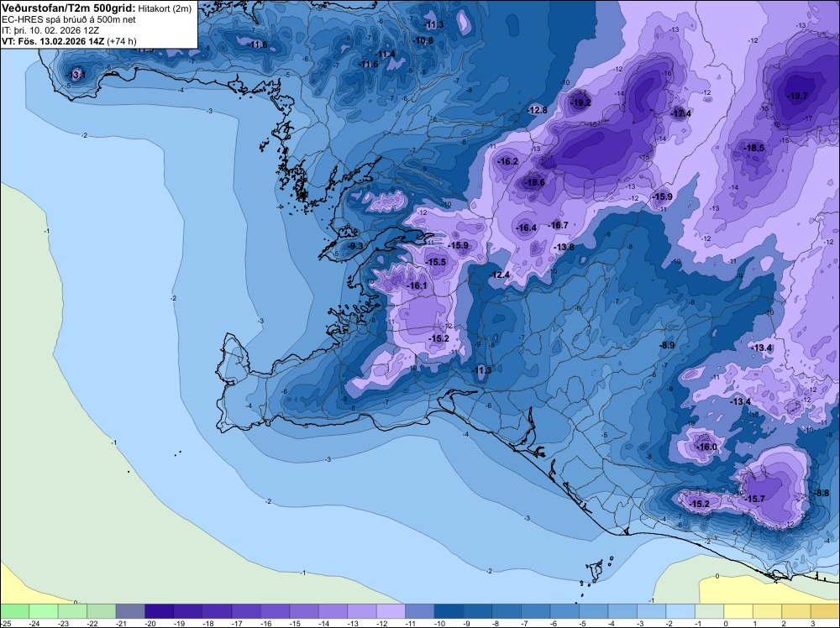Click the -16.1 temperature label
Screen dimensions: 840x628
(x=417, y=286)
